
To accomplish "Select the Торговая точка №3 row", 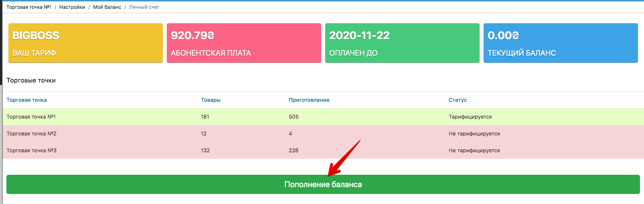I will click(31, 151).
